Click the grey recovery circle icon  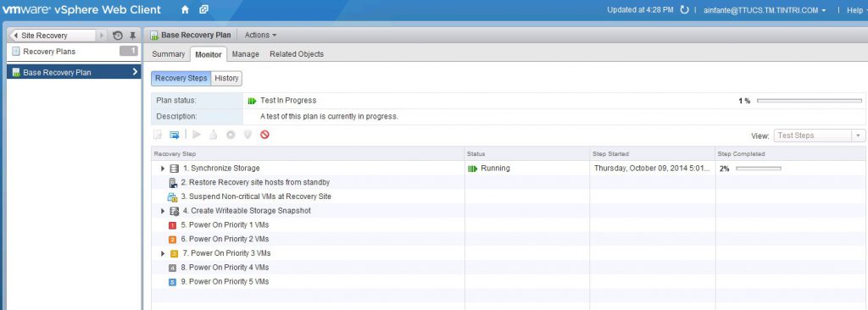click(x=231, y=135)
